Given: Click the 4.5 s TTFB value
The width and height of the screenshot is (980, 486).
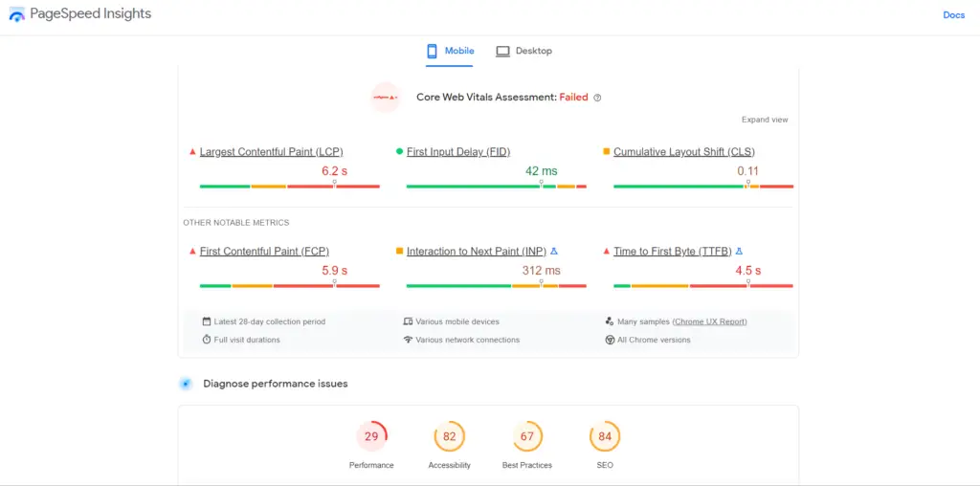Looking at the screenshot, I should point(747,271).
